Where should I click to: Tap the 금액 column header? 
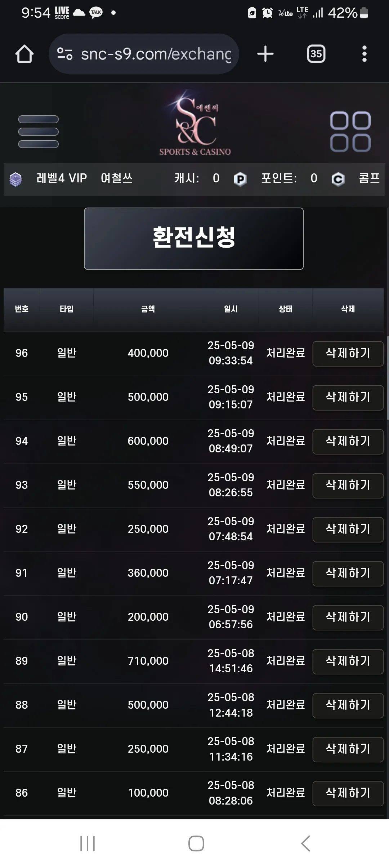pos(148,309)
